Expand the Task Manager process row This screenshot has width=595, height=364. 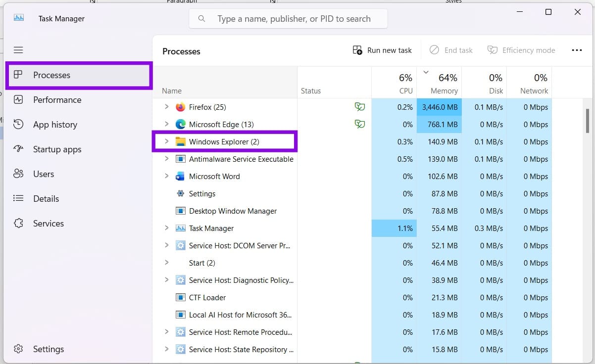166,228
